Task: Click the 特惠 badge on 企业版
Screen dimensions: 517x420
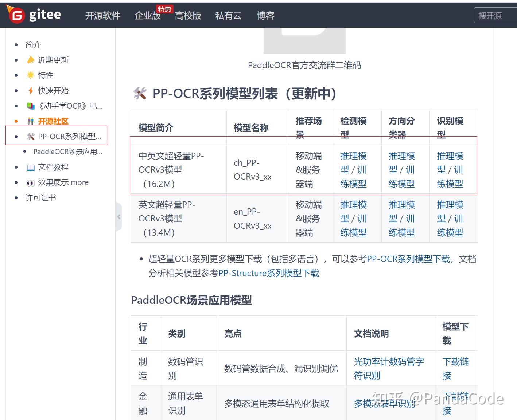Action: 165,9
